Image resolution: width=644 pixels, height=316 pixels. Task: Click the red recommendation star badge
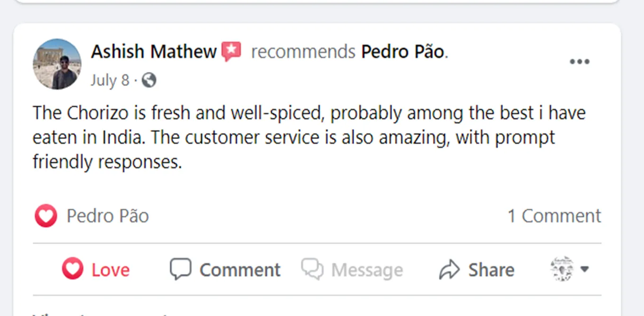coord(231,52)
